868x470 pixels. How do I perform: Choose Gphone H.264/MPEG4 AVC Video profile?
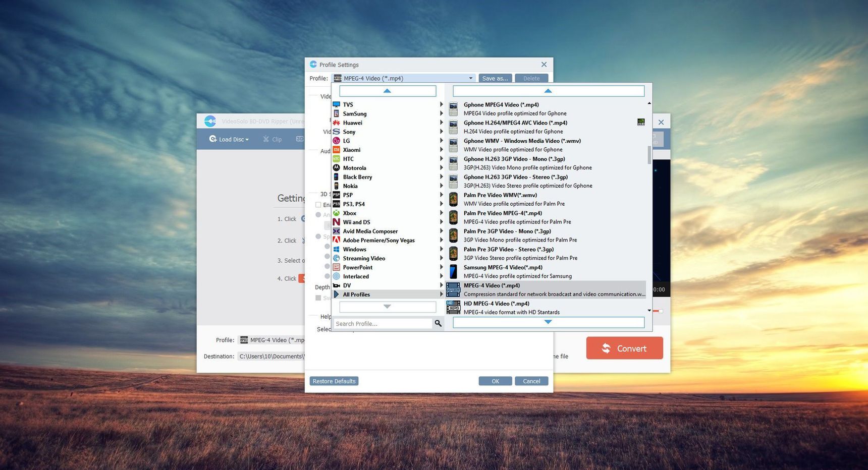click(x=546, y=127)
